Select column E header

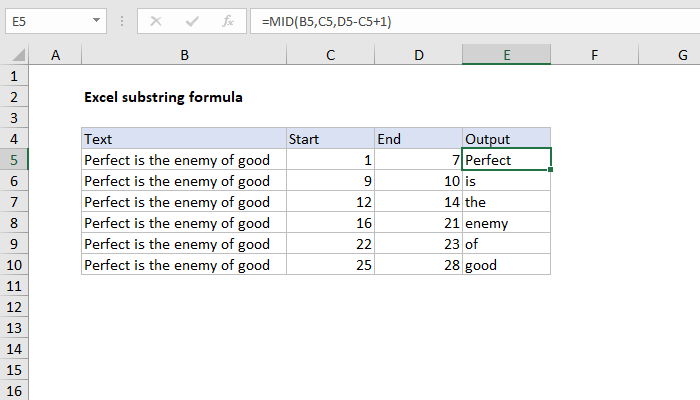506,55
